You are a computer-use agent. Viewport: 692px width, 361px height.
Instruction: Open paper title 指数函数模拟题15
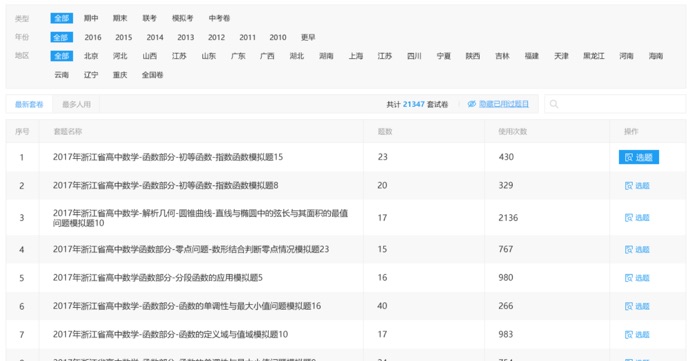click(x=168, y=157)
